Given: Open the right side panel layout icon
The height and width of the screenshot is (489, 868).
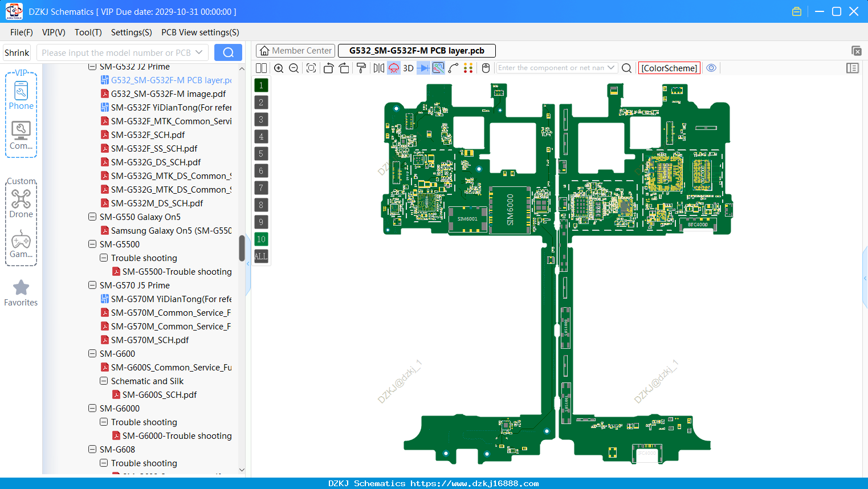Looking at the screenshot, I should click(x=853, y=68).
